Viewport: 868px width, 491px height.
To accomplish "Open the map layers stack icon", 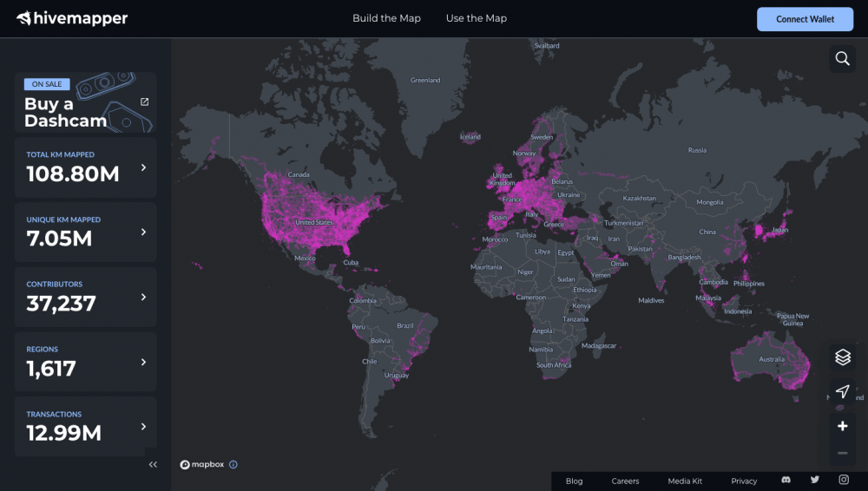I will click(x=843, y=357).
